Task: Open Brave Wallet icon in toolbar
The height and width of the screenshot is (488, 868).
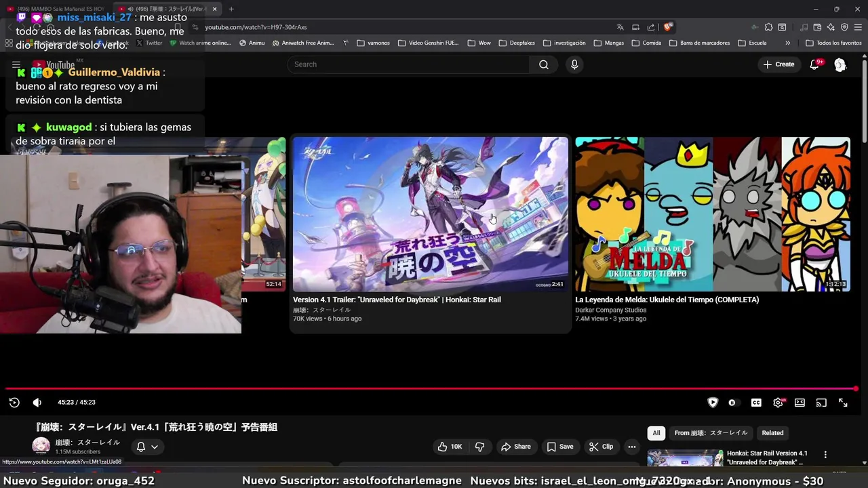Action: click(817, 27)
